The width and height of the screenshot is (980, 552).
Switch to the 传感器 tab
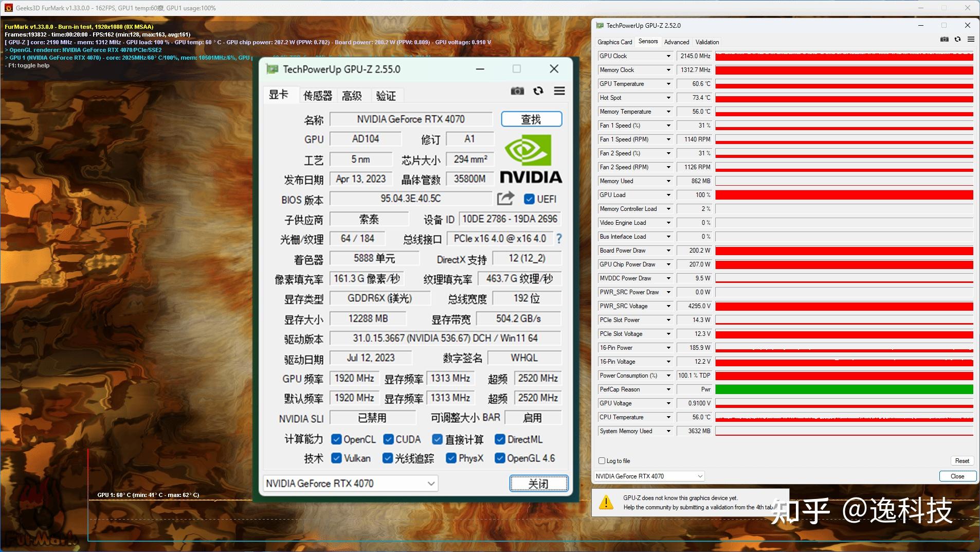(318, 96)
